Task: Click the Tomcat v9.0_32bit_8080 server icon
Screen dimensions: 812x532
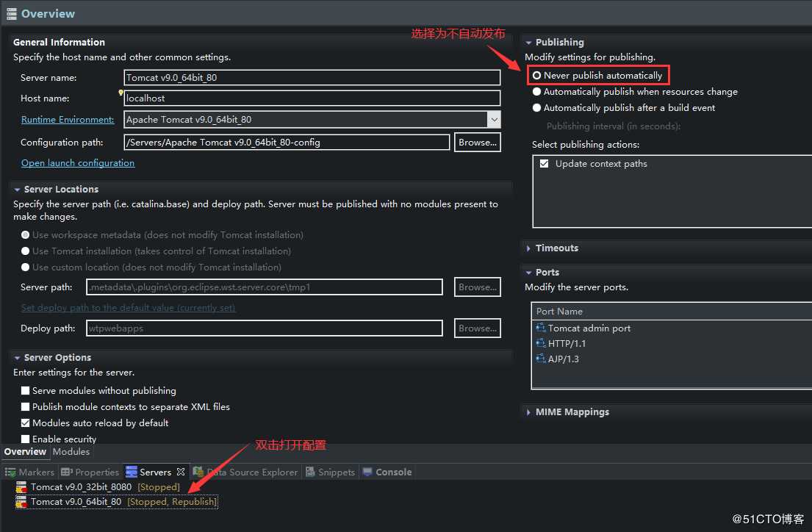Action: [21, 487]
